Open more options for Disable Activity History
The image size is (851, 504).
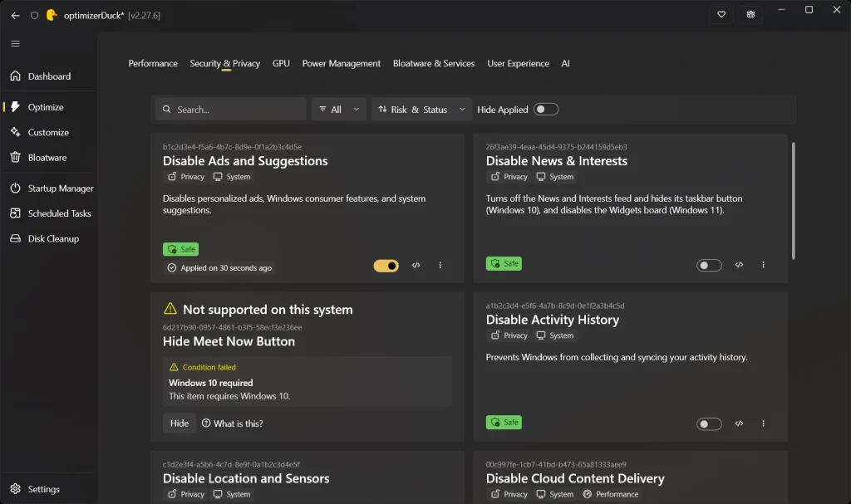[763, 423]
